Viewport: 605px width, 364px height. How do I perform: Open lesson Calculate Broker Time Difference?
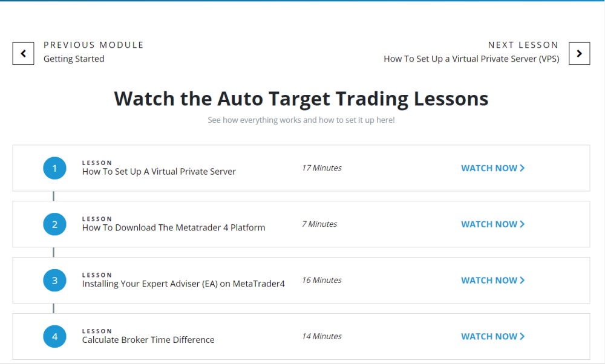[x=148, y=340]
